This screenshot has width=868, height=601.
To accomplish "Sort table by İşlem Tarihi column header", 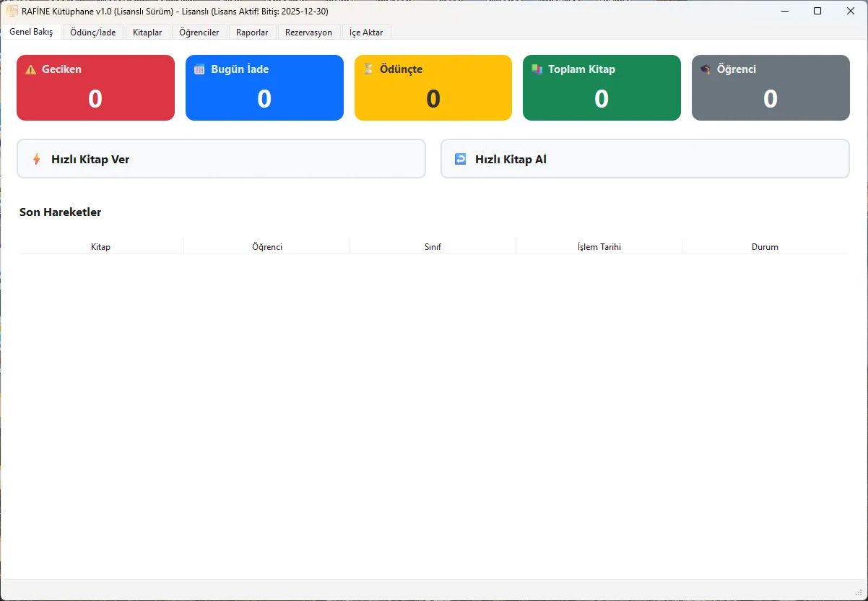I will coord(599,247).
